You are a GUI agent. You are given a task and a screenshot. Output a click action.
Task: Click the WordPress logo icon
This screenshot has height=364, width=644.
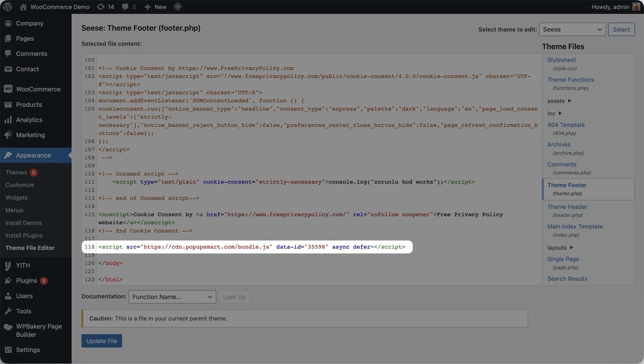coord(8,7)
